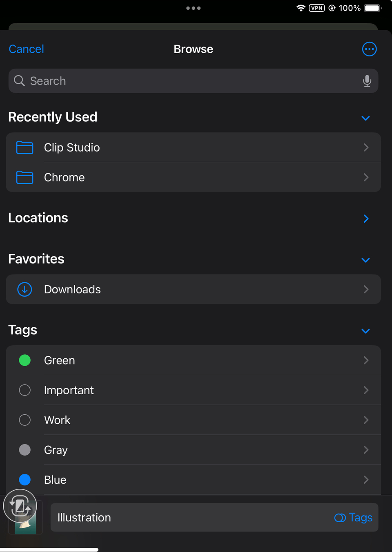The width and height of the screenshot is (392, 552).
Task: Collapse the Recently Used section
Action: pyautogui.click(x=365, y=118)
